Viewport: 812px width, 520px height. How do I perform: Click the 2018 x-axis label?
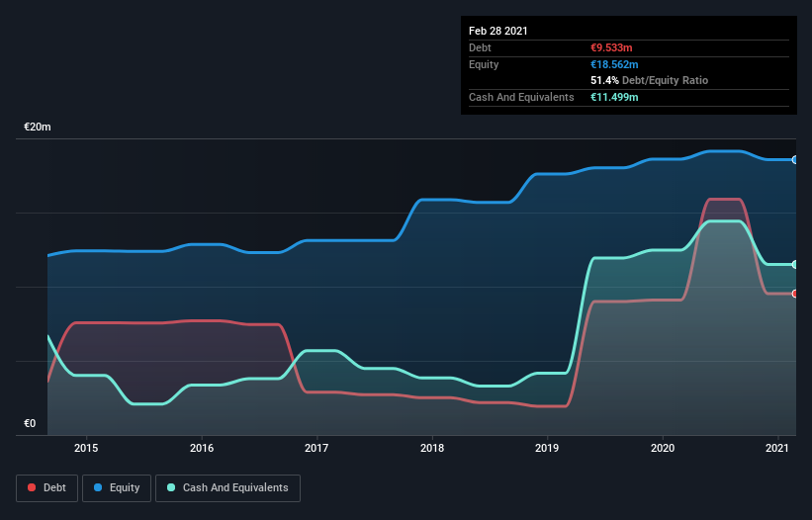point(432,448)
